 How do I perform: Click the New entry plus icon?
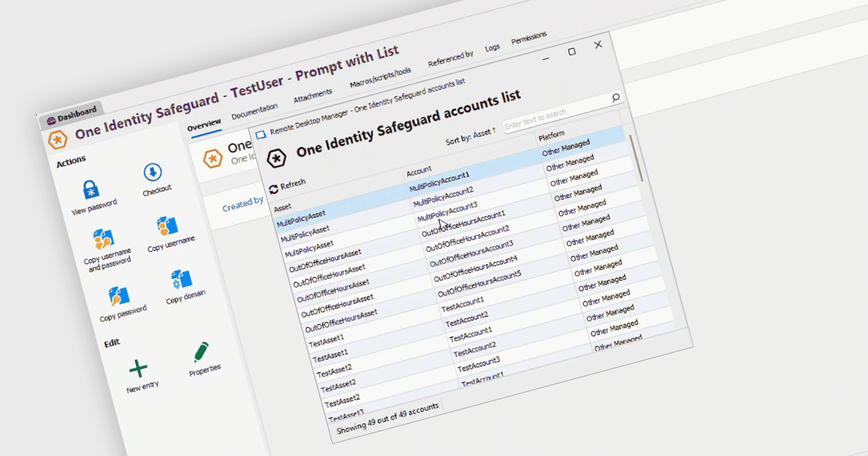coord(138,368)
